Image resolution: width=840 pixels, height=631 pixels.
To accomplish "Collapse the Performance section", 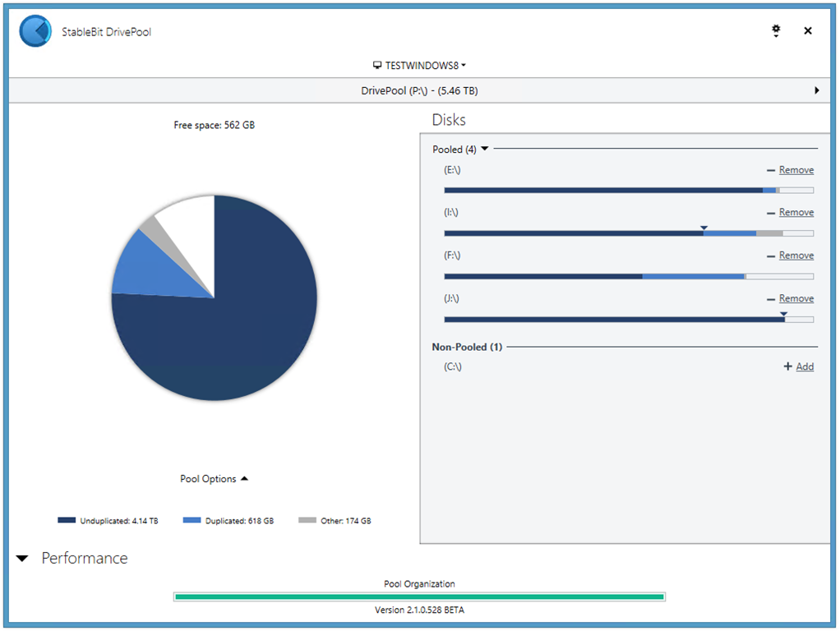I will 22,558.
